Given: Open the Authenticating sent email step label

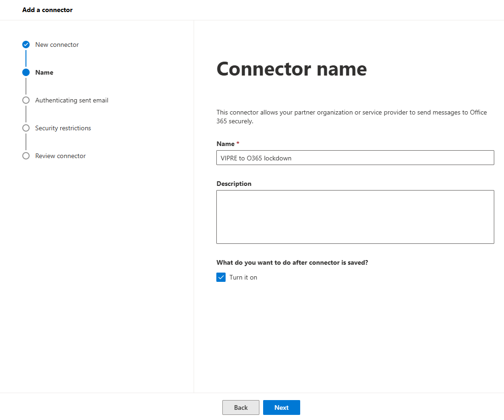Looking at the screenshot, I should (x=72, y=100).
